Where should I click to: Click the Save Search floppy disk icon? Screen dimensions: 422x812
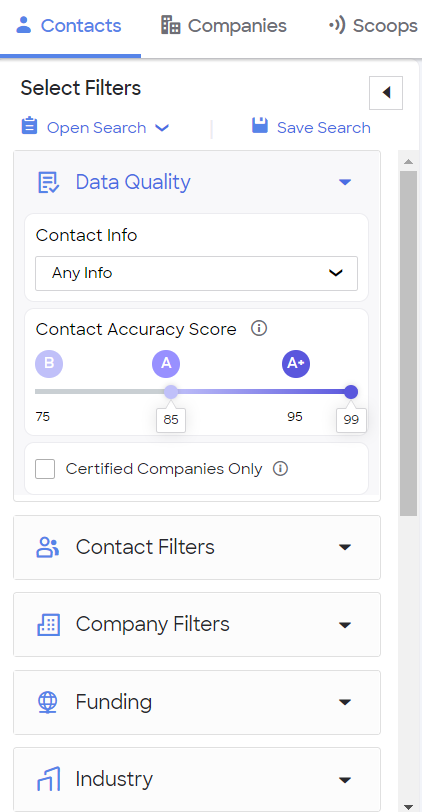[260, 126]
